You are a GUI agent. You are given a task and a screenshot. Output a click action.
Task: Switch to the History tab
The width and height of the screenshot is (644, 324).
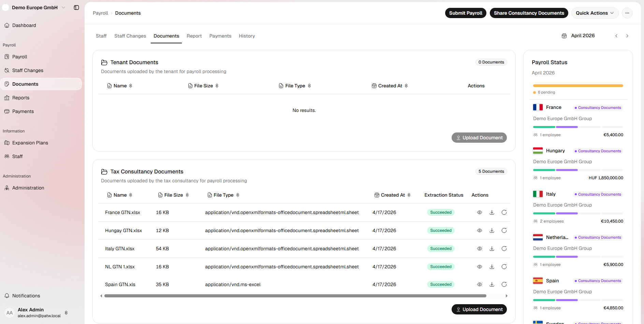pyautogui.click(x=247, y=36)
